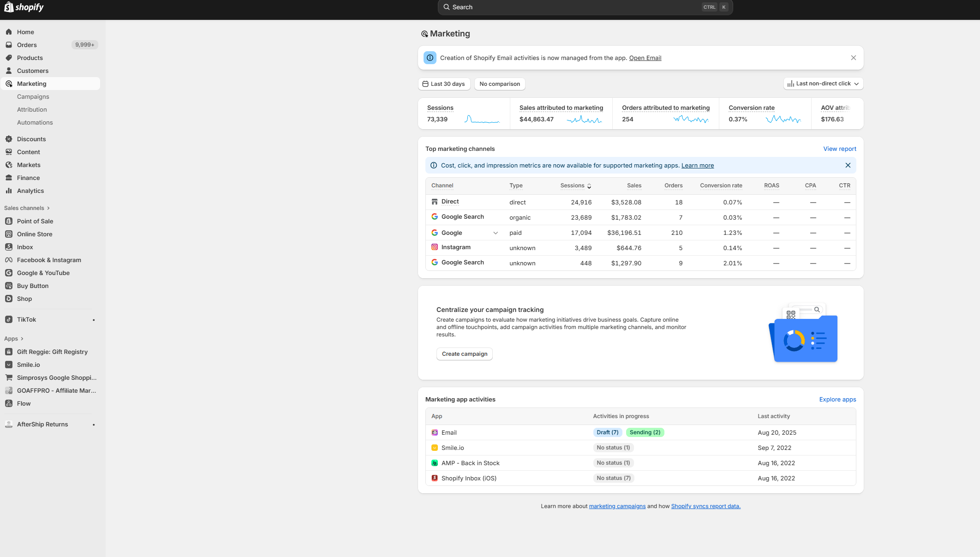The image size is (980, 557).
Task: Click the Open Email link
Action: pos(645,58)
